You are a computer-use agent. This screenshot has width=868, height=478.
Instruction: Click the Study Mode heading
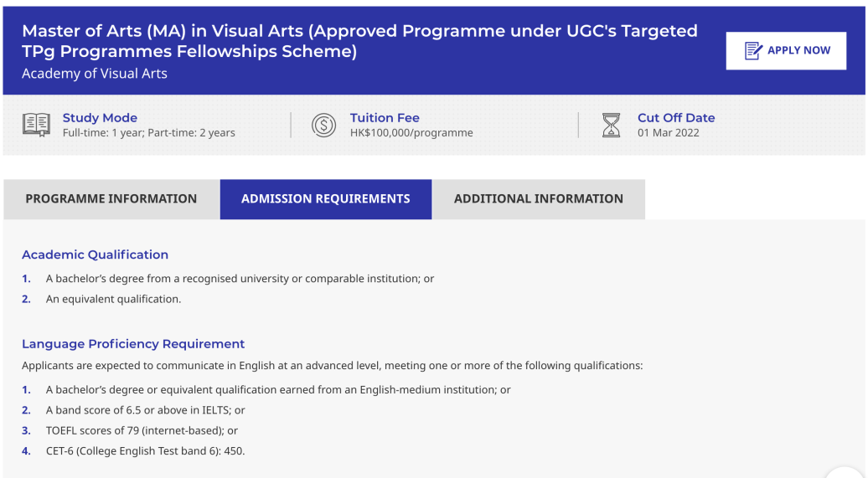[100, 118]
